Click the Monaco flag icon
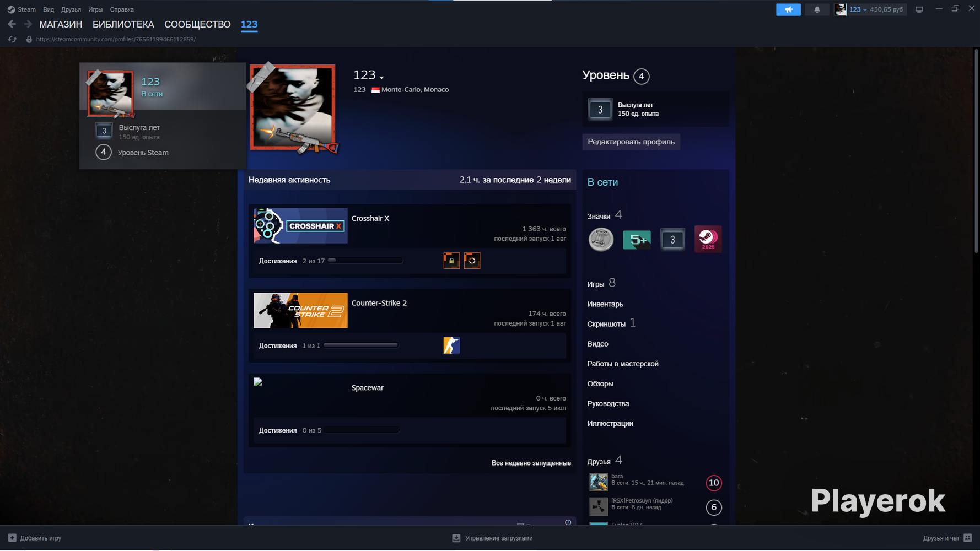Viewport: 980px width, 551px height. click(375, 90)
